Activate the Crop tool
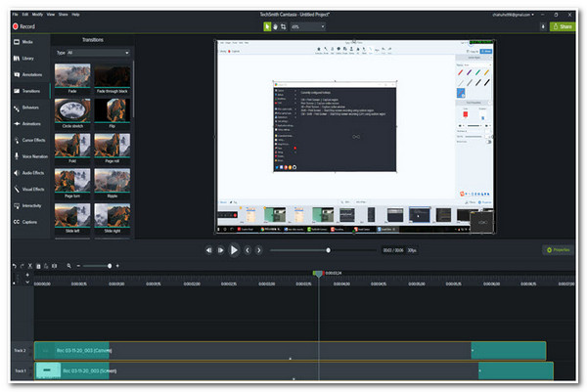The height and width of the screenshot is (392, 587). pos(284,26)
